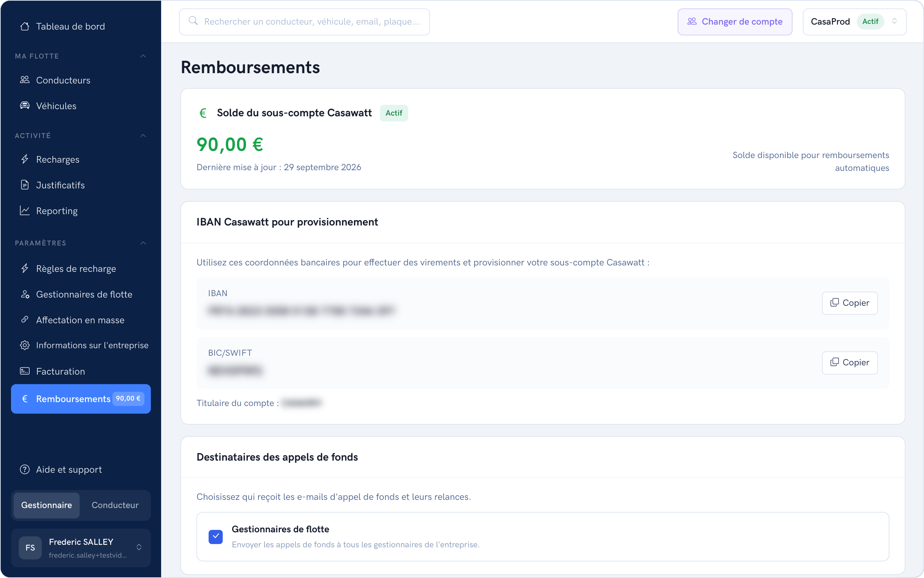Image resolution: width=924 pixels, height=578 pixels.
Task: Click the euro icon in Remboursements menu
Action: coord(25,399)
